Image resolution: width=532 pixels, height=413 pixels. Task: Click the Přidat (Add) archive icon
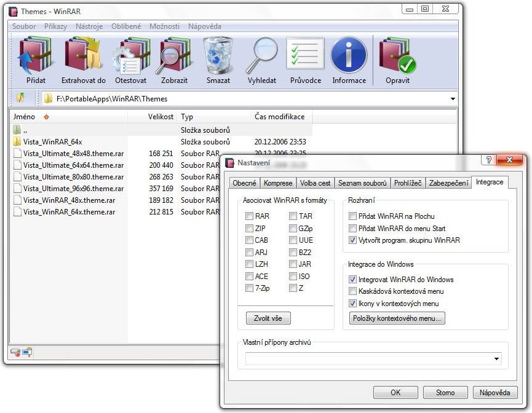(x=36, y=55)
